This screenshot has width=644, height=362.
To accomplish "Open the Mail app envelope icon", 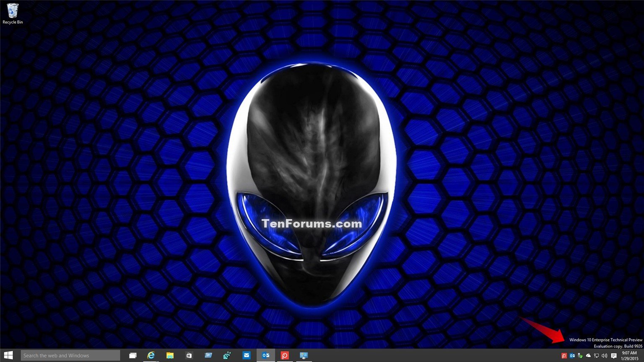I will pyautogui.click(x=247, y=355).
